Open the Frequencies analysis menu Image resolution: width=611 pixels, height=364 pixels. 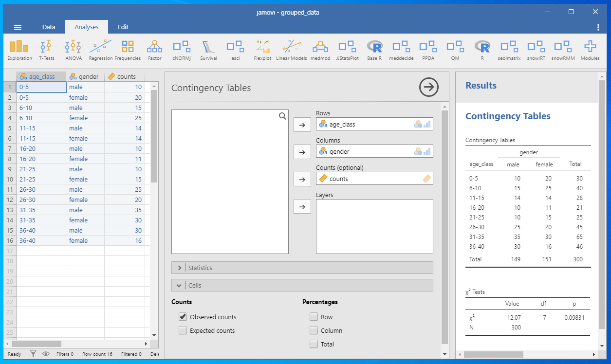128,50
